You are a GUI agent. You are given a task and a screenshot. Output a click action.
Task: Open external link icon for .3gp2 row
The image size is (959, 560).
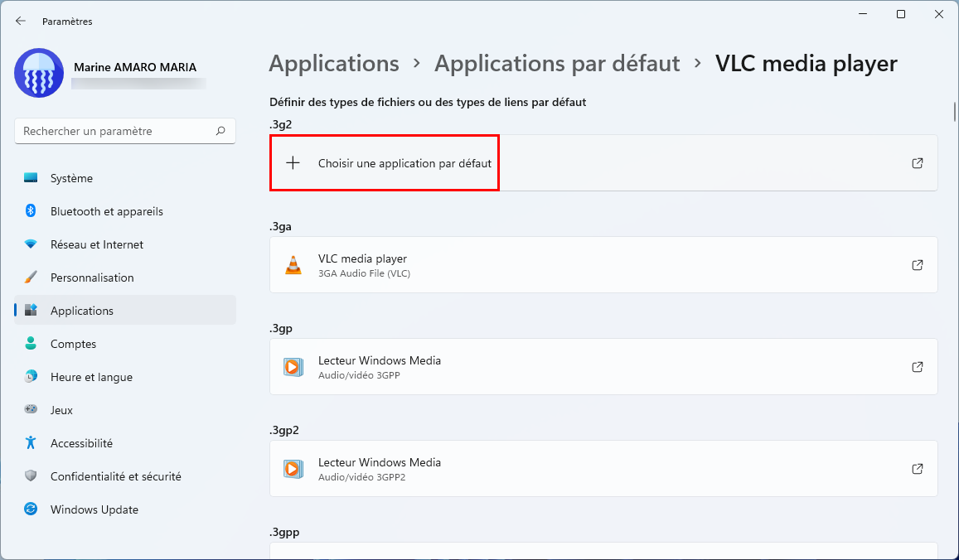click(x=918, y=468)
